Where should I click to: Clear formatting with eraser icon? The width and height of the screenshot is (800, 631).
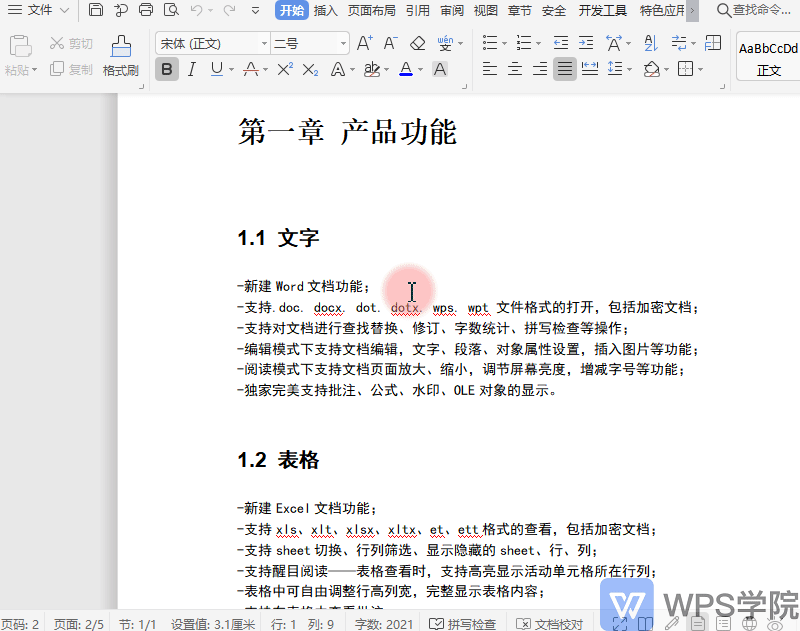pos(417,43)
